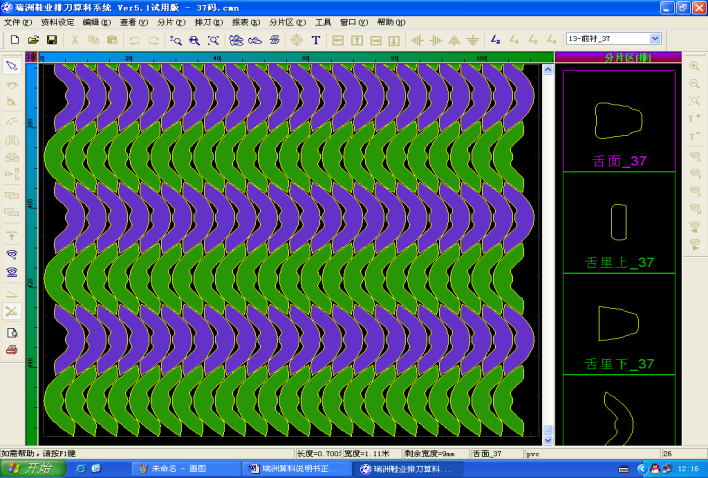Open the 窗口(W) menu
The height and width of the screenshot is (478, 708).
click(x=354, y=22)
